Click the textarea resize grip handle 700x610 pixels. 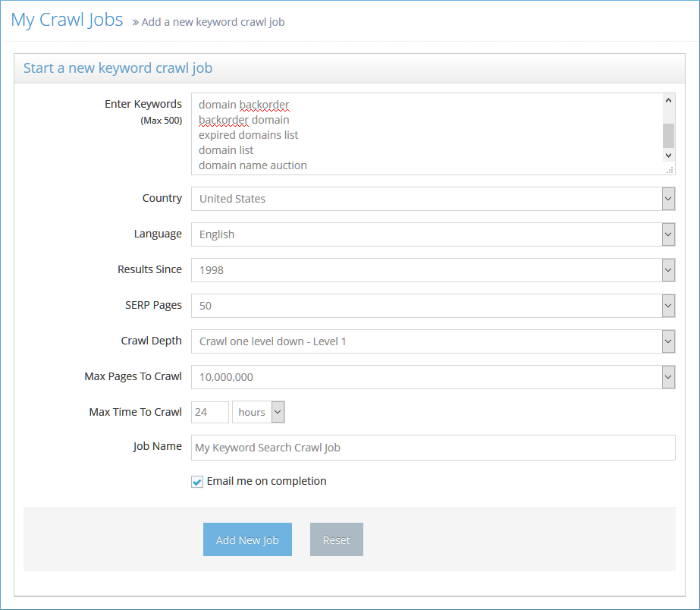coord(670,170)
